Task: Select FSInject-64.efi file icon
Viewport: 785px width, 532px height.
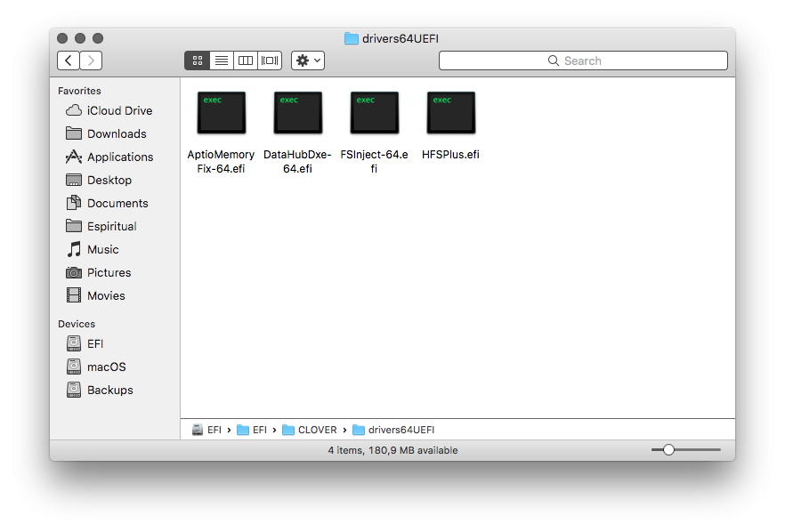Action: 375,113
